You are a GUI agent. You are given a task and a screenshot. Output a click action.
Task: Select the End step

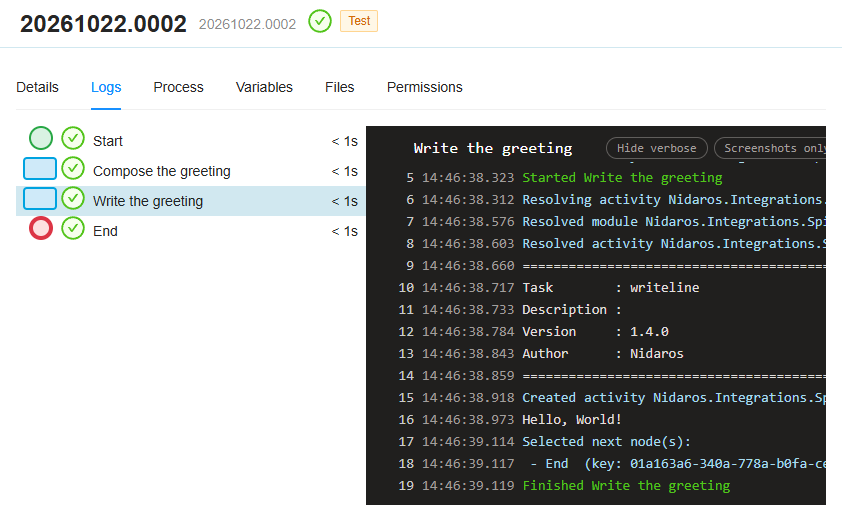pos(191,231)
